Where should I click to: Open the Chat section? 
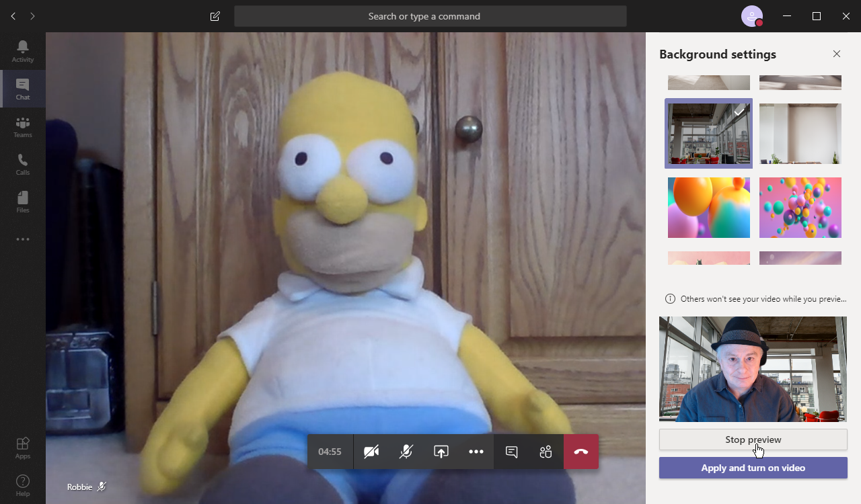tap(23, 89)
